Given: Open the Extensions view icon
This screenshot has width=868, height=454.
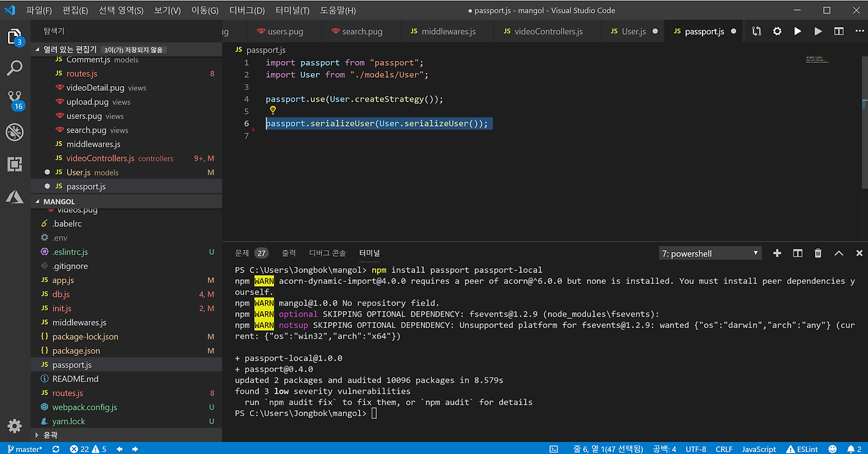Looking at the screenshot, I should 14,164.
